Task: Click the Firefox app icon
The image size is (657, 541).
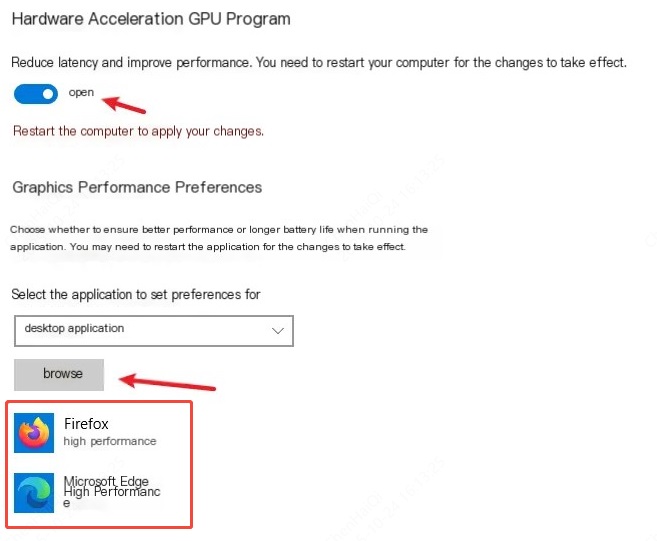Action: 35,433
